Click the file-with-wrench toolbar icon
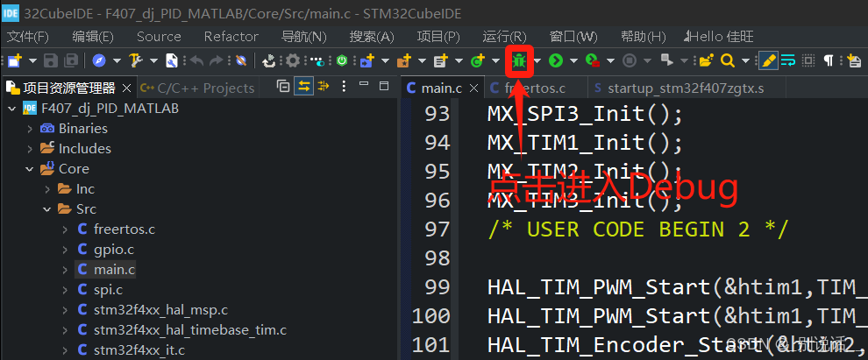The height and width of the screenshot is (360, 868). pos(172,60)
